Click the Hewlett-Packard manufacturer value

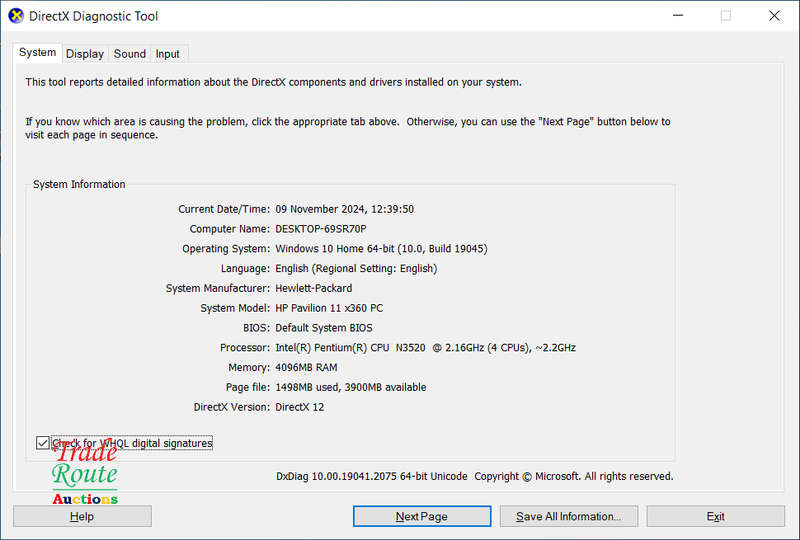pyautogui.click(x=314, y=288)
